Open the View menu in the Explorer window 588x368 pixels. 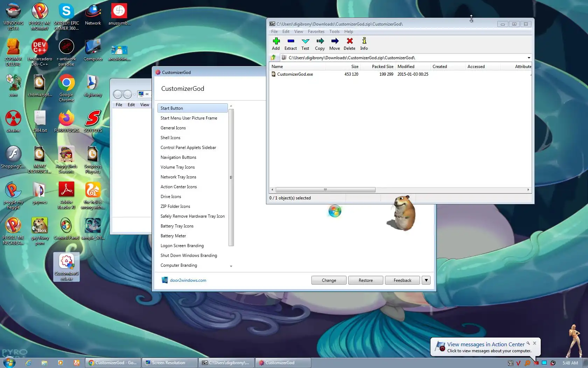pos(145,105)
